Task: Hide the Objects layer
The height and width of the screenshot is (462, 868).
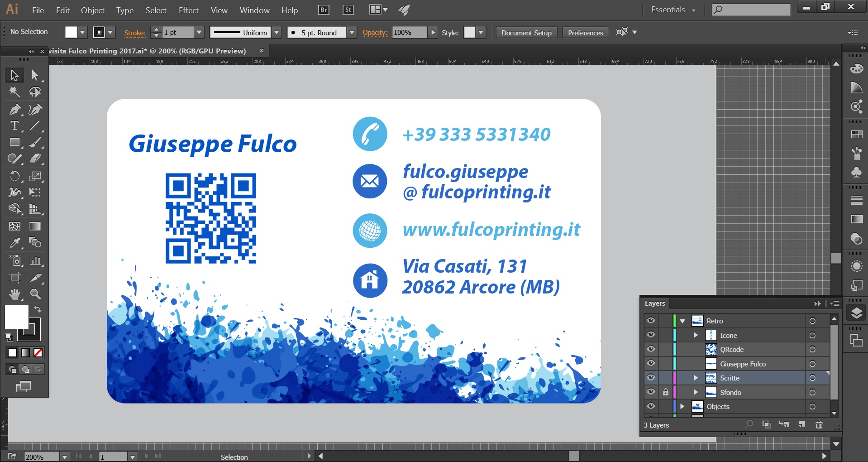Action: [651, 406]
